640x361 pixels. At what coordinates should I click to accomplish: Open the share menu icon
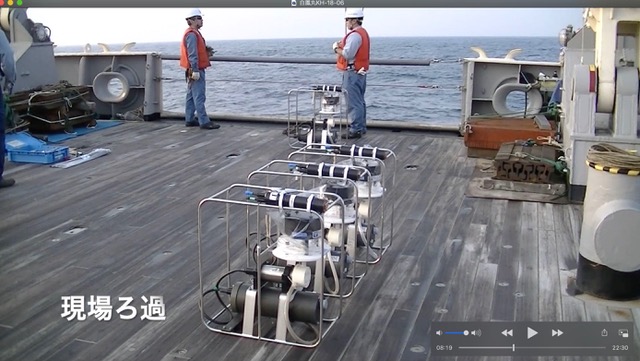point(604,332)
